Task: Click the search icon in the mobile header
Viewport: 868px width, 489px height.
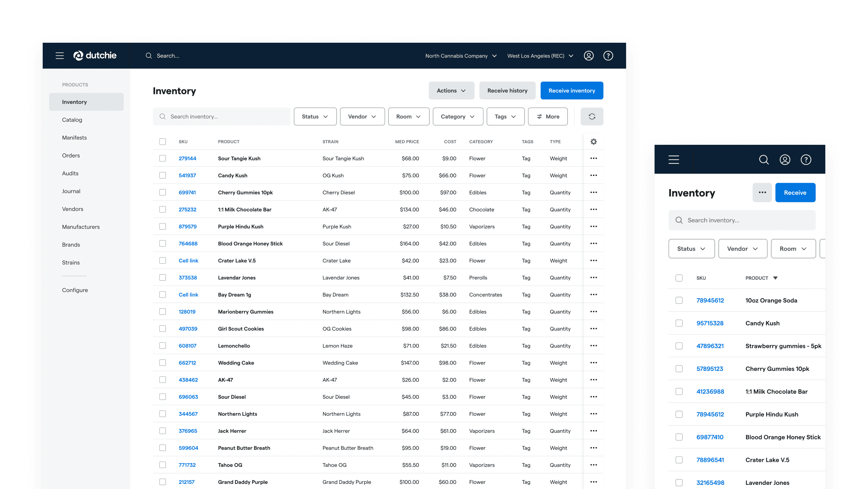Action: (764, 160)
